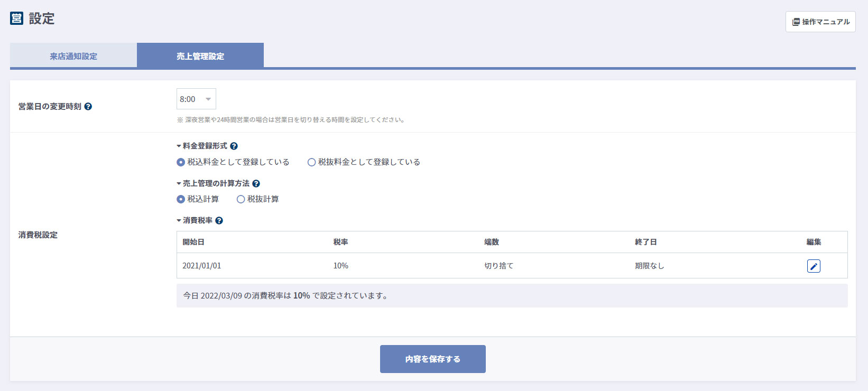Collapse the 消費税率 section arrow
Screen dimensions: 868x391
click(x=179, y=221)
